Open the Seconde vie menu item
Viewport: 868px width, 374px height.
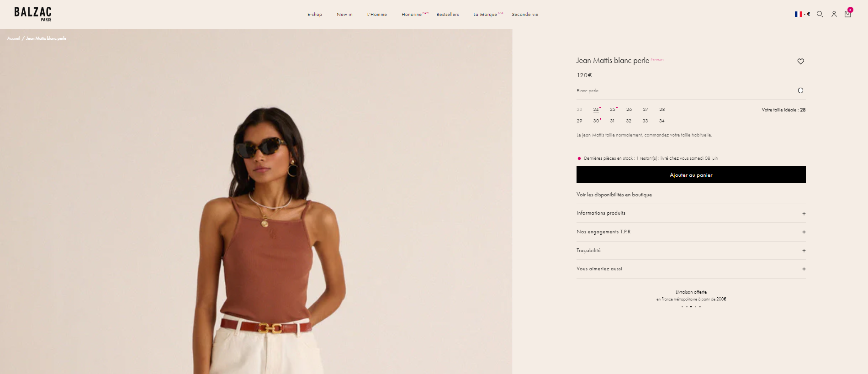[x=525, y=15]
